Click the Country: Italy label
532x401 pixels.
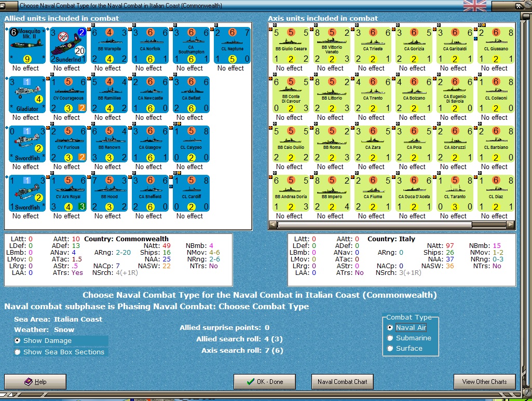coord(391,239)
